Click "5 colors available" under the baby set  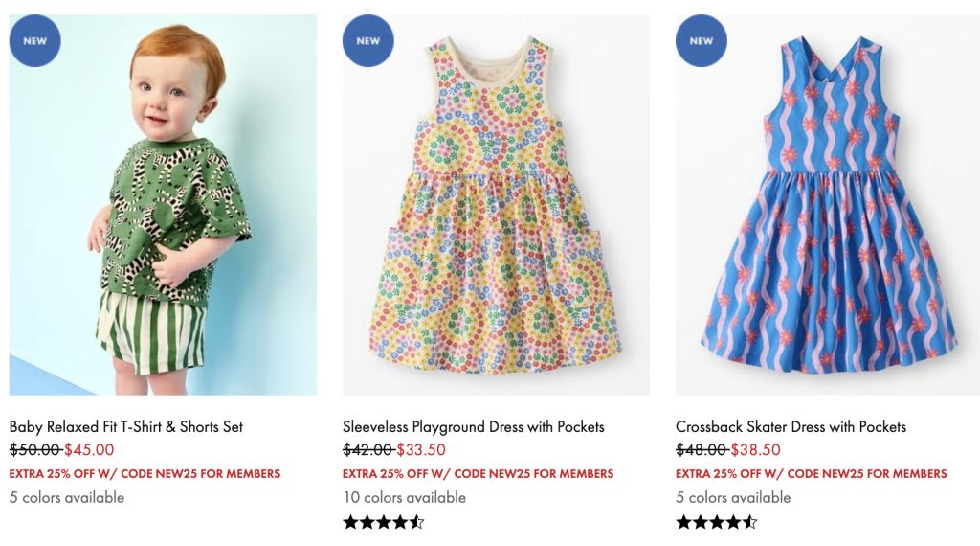click(x=67, y=497)
